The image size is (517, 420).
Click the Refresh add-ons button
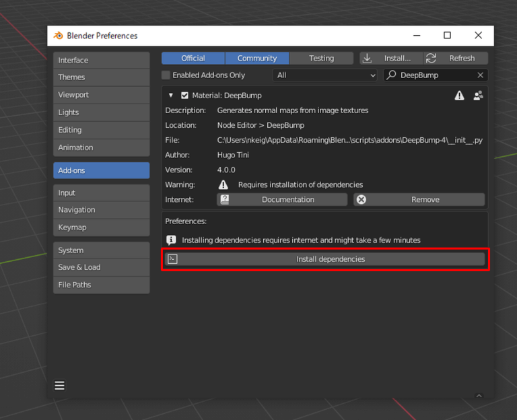point(456,59)
